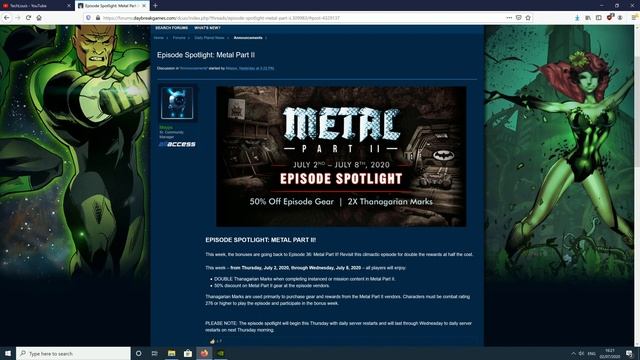640x360 pixels.
Task: Open the browser home page
Action: tap(39, 18)
